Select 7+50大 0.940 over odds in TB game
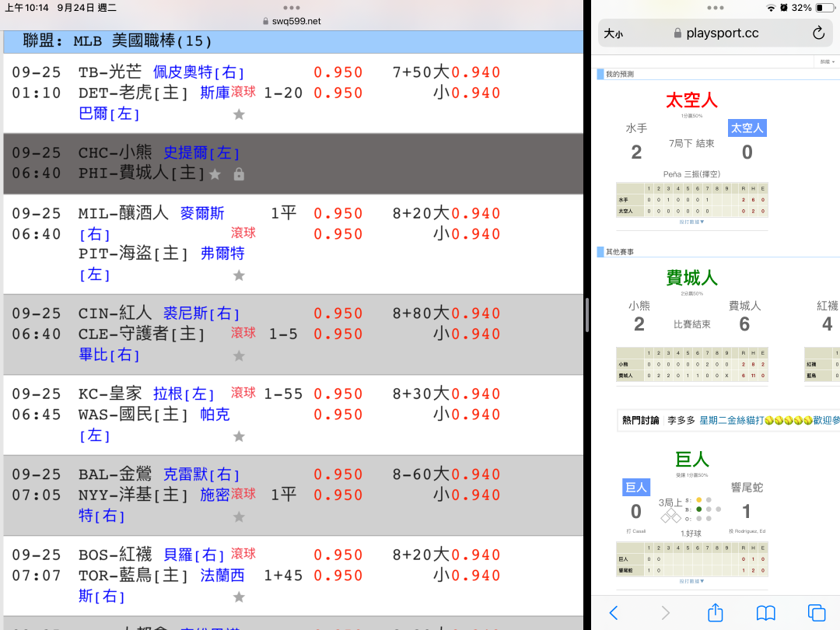Image resolution: width=840 pixels, height=630 pixels. coord(446,72)
